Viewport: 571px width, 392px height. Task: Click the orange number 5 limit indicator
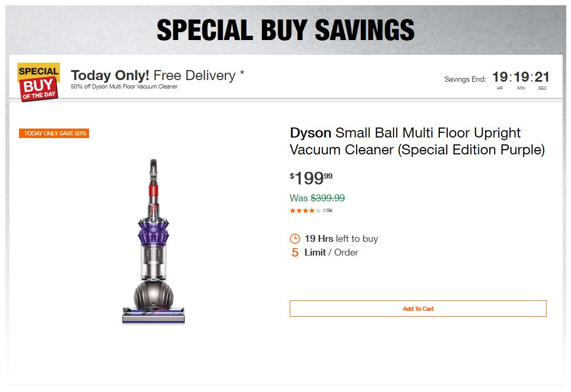(x=295, y=253)
